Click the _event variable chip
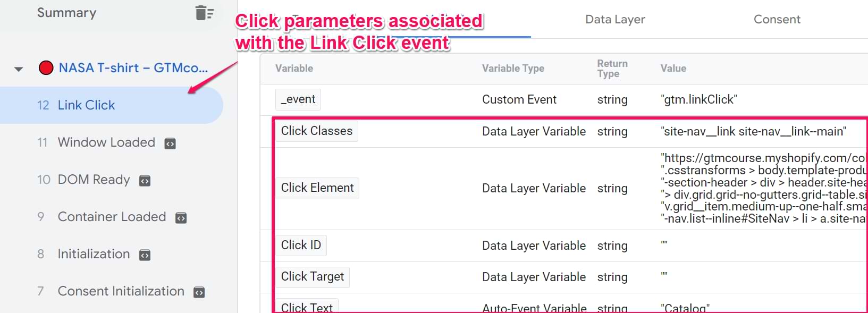Image resolution: width=868 pixels, height=313 pixels. [298, 99]
